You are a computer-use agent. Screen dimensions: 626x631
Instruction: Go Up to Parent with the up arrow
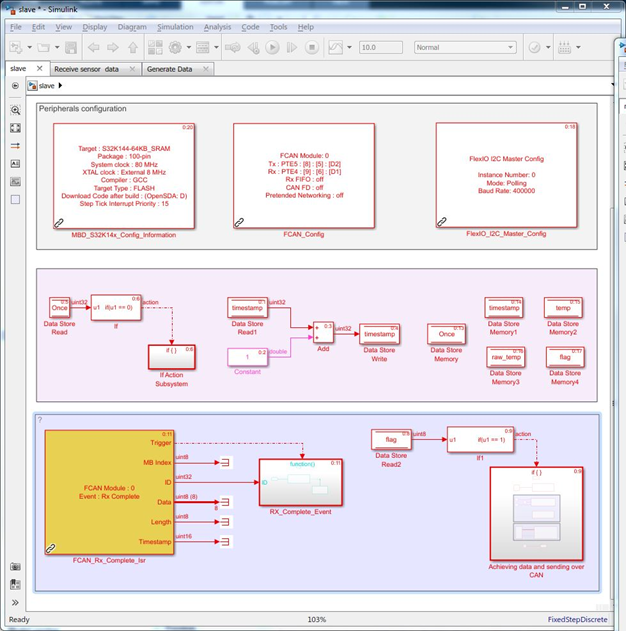click(133, 47)
